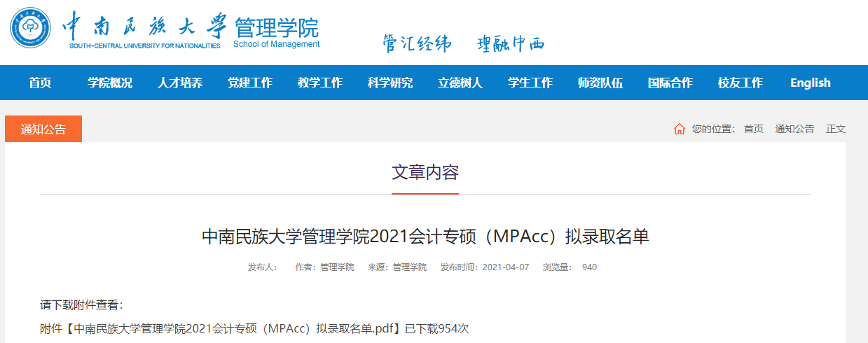Open the 学生工作 menu item
This screenshot has width=868, height=343.
coord(530,83)
